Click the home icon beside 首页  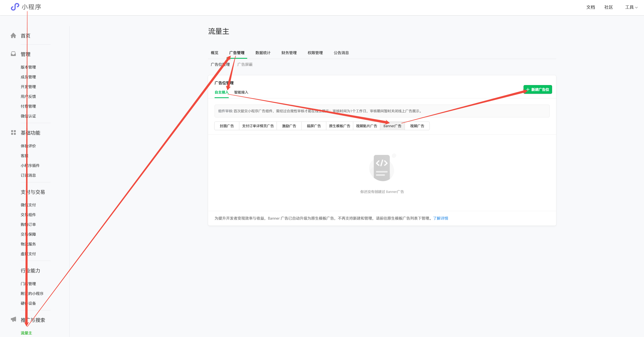(13, 36)
